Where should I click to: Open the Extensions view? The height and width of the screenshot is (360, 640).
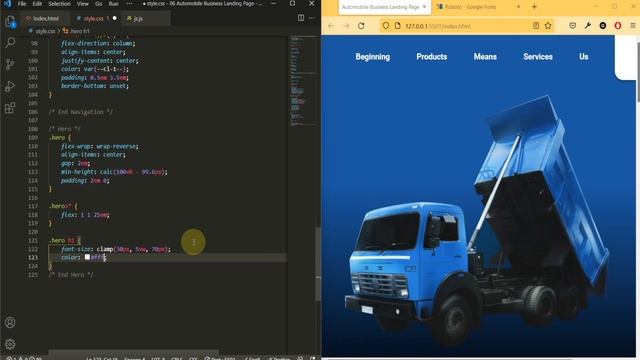10,108
